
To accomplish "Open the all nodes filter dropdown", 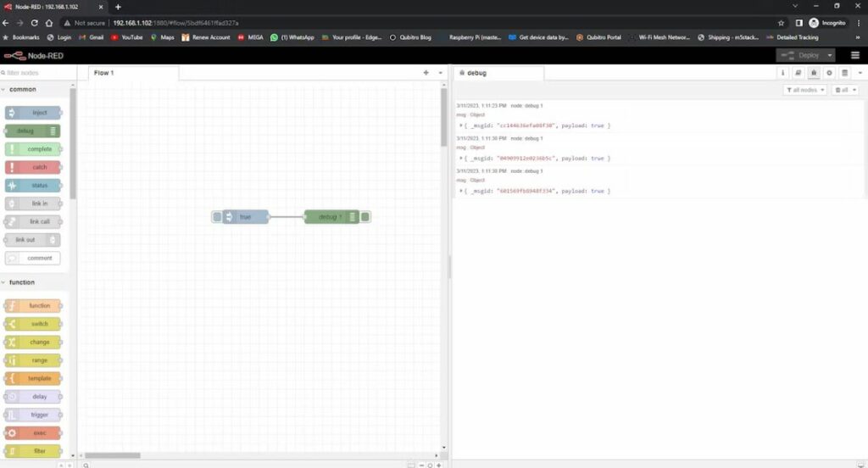I will pyautogui.click(x=804, y=90).
